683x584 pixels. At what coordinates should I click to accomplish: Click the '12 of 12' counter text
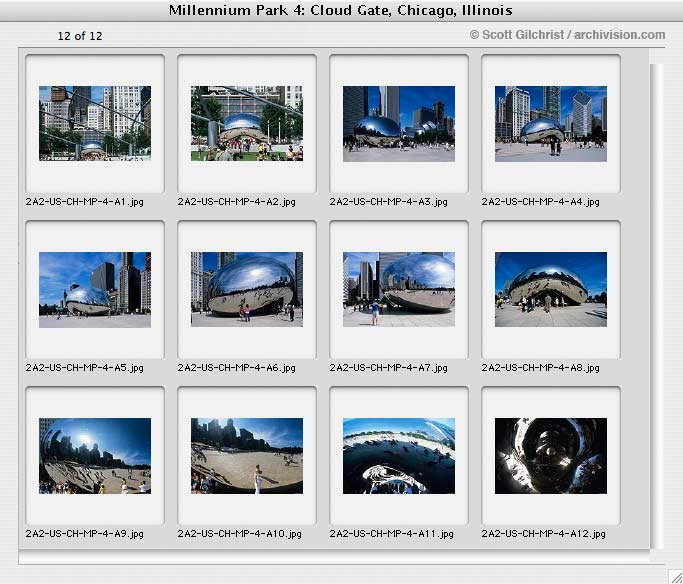tap(80, 36)
